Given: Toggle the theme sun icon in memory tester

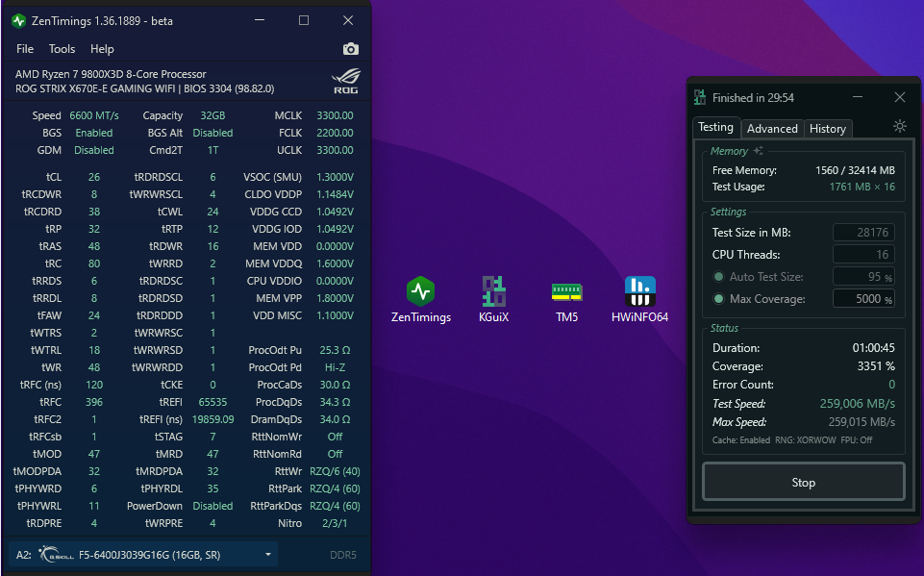Looking at the screenshot, I should [x=899, y=126].
